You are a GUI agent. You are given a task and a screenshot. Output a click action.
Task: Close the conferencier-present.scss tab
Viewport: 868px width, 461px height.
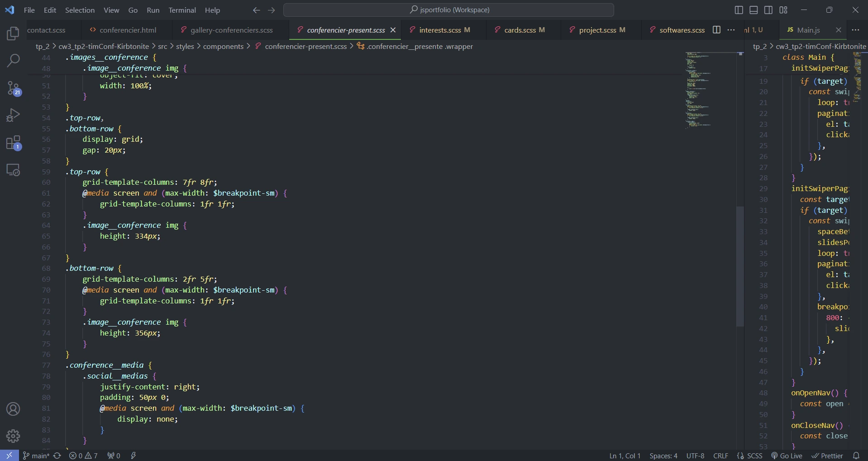coord(393,30)
